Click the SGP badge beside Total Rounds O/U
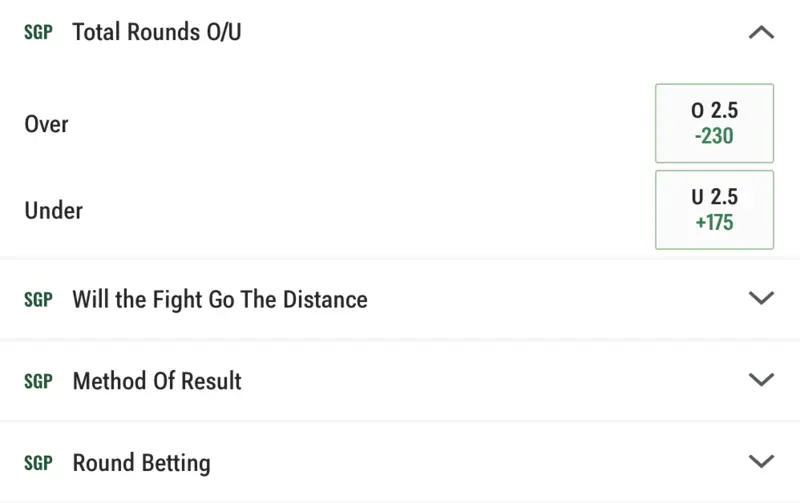Image resolution: width=800 pixels, height=503 pixels. point(38,32)
